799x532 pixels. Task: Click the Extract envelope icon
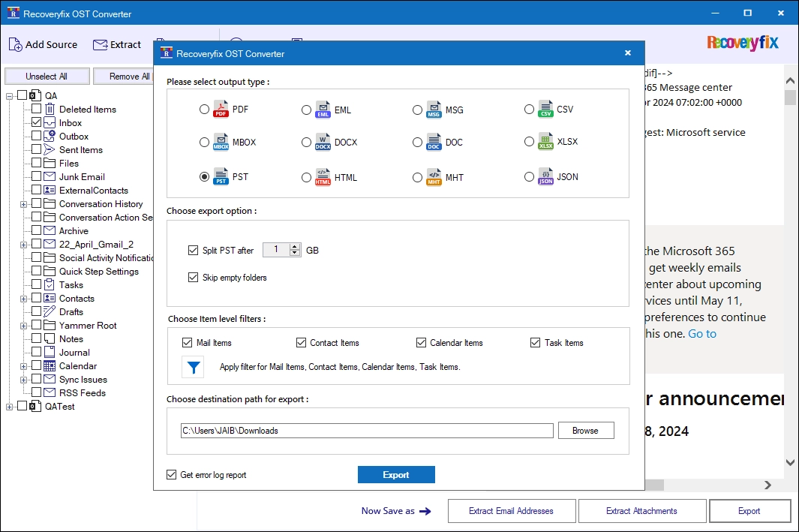click(100, 45)
